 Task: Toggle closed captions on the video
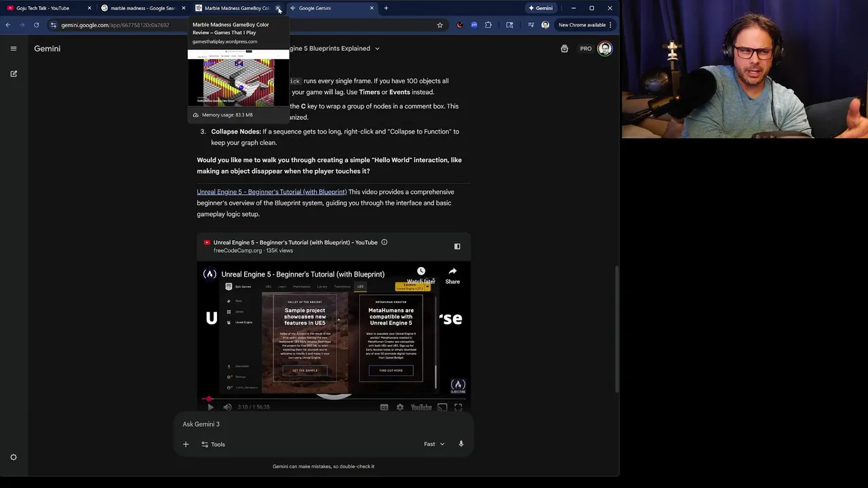point(384,407)
